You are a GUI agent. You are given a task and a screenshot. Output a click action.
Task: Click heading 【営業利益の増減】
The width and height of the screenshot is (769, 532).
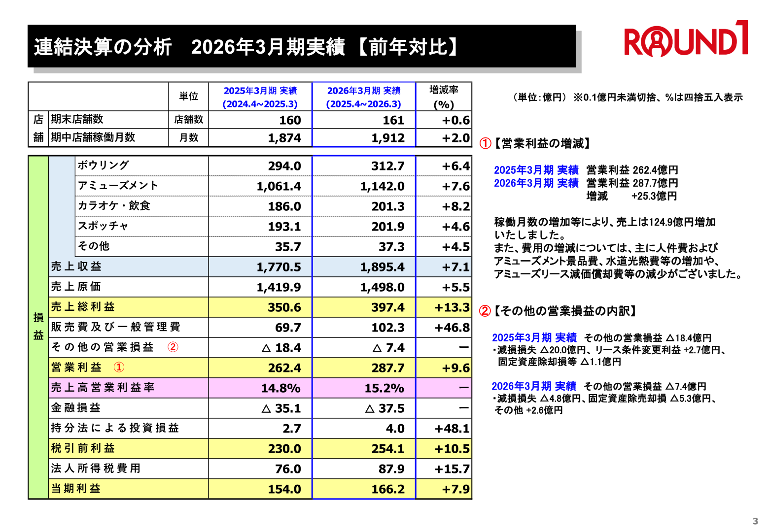click(x=542, y=143)
